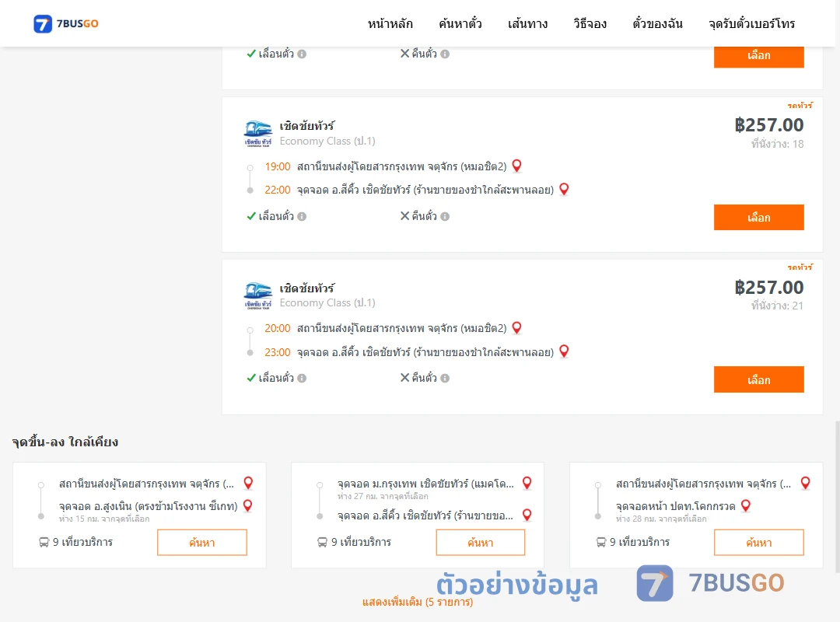The height and width of the screenshot is (622, 840).
Task: Click 22:00 arrival time
Action: (x=278, y=190)
